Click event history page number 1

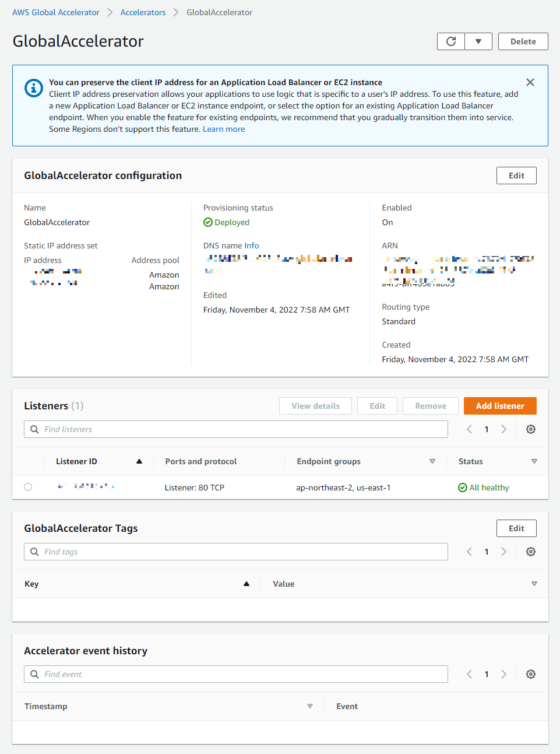487,674
